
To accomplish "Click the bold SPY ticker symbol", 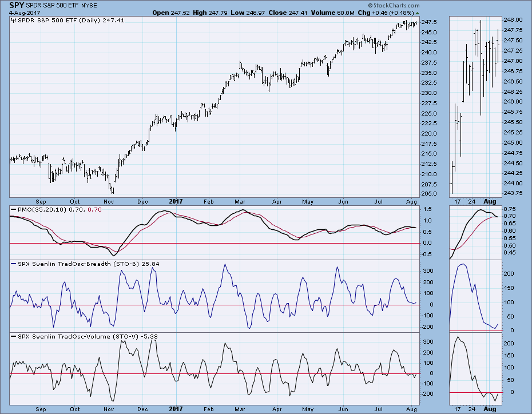I will (16, 5).
